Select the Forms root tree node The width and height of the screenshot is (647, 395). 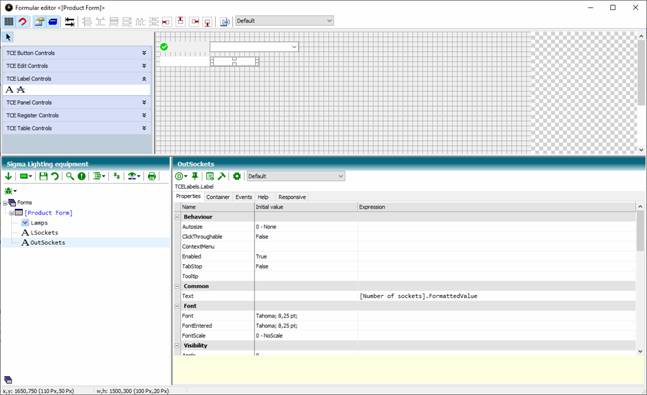coord(24,202)
